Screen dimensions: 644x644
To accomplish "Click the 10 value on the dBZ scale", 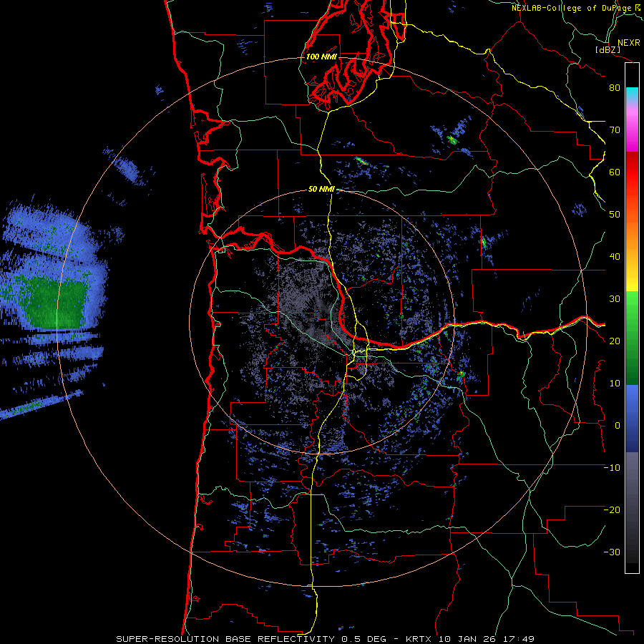I will point(615,384).
